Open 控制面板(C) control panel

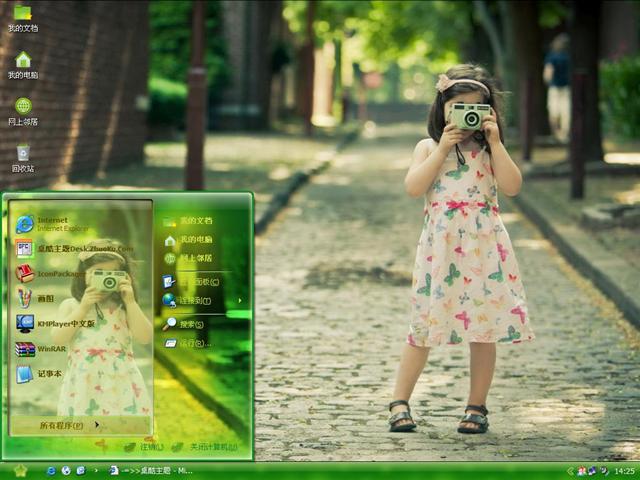click(x=191, y=282)
